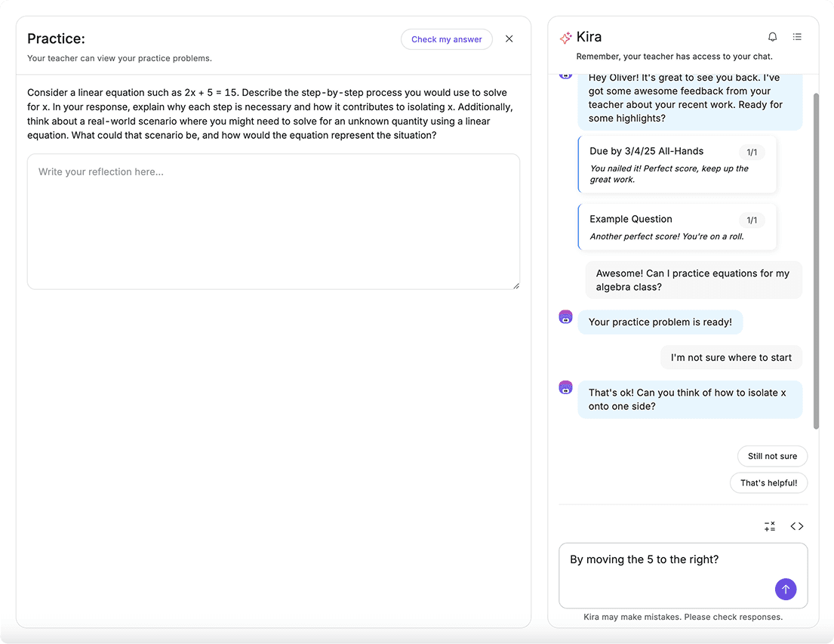Open the 'Example Question' feedback card

(x=677, y=226)
